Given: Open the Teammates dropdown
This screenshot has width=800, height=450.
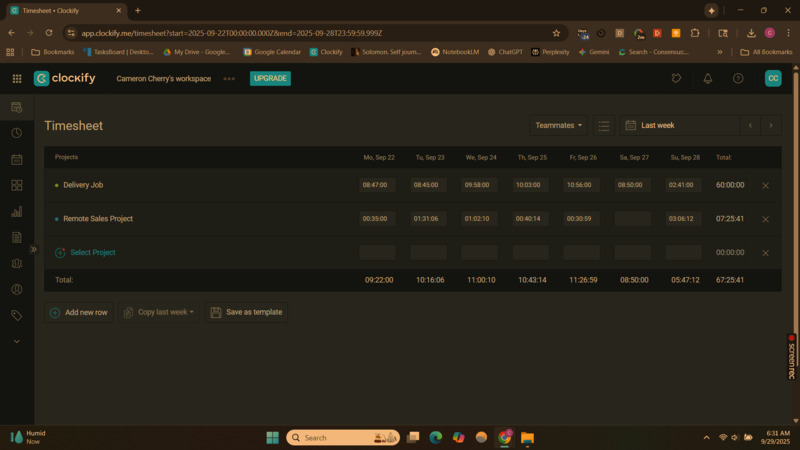Looking at the screenshot, I should 559,126.
